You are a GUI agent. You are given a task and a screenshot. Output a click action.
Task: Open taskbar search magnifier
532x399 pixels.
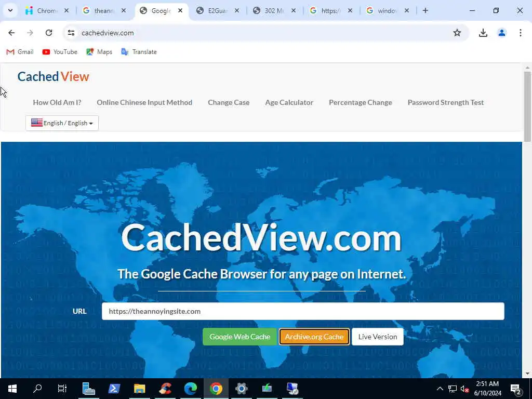(37, 389)
